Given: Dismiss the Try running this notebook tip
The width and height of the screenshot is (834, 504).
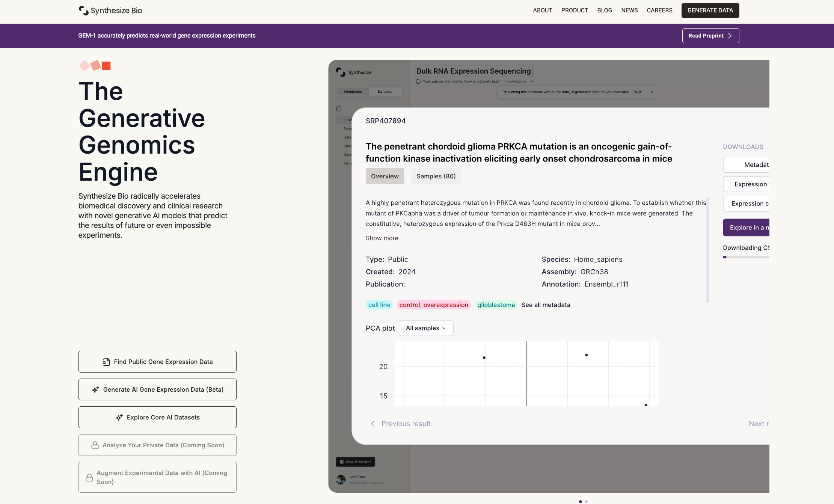Looking at the screenshot, I should [x=652, y=92].
